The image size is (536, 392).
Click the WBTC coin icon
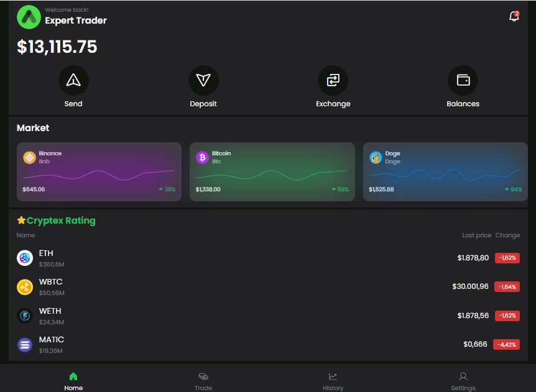tap(25, 287)
